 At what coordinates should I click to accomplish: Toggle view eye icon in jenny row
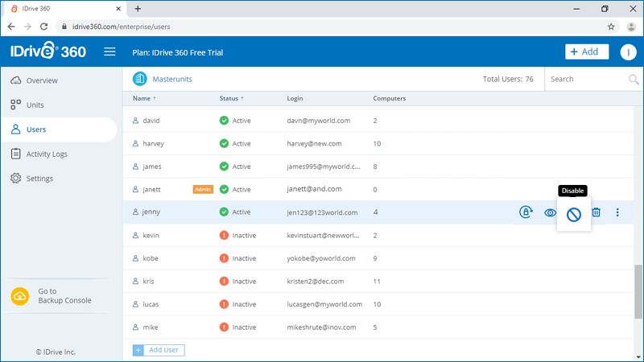[550, 212]
